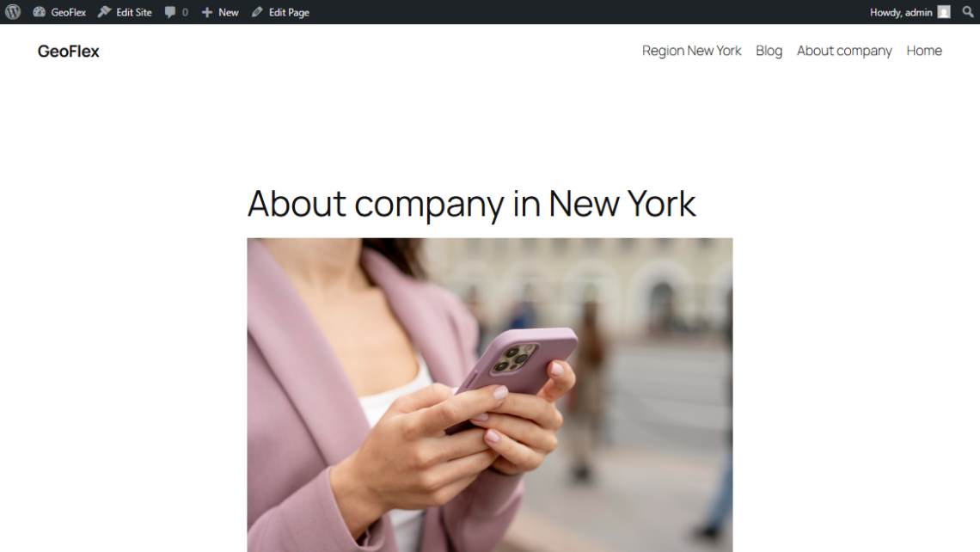Open the GeoFlex dashboard icon
This screenshot has height=552, width=980.
[39, 12]
